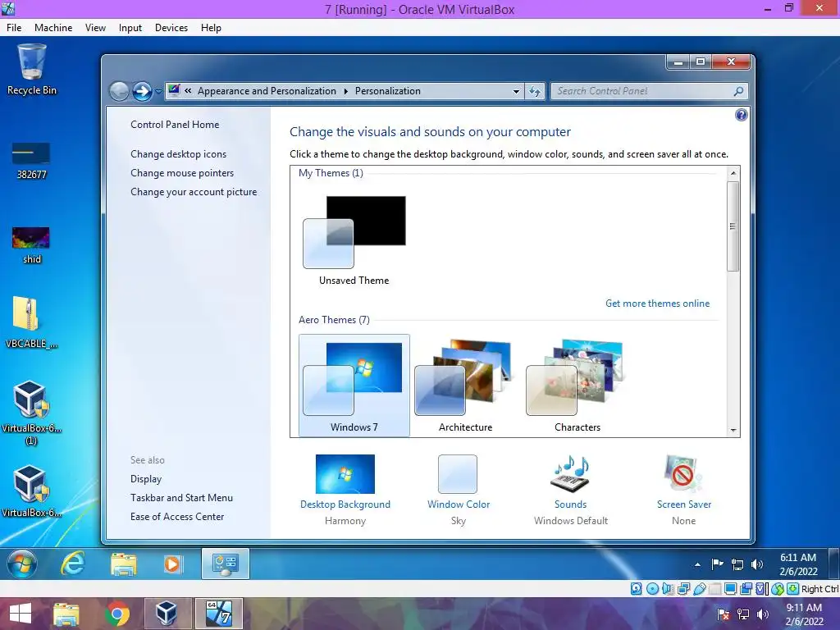This screenshot has height=630, width=840.
Task: Expand the address bar history dropdown
Action: 516,91
